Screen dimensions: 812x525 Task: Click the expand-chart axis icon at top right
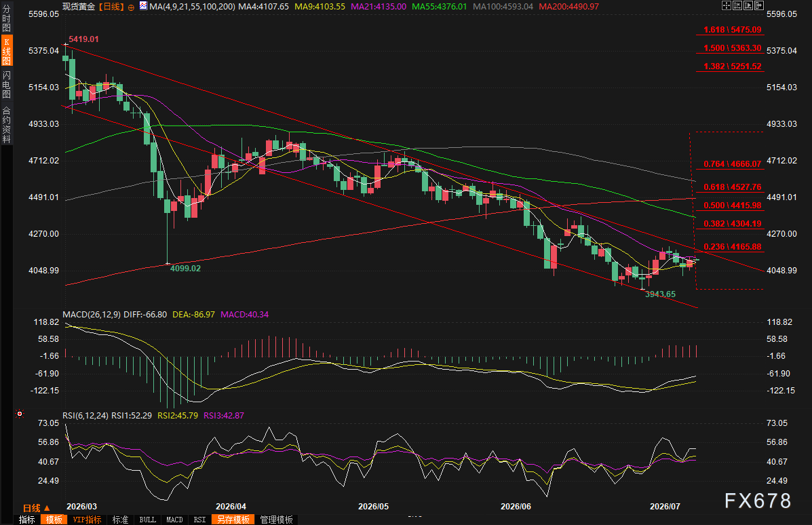click(748, 5)
